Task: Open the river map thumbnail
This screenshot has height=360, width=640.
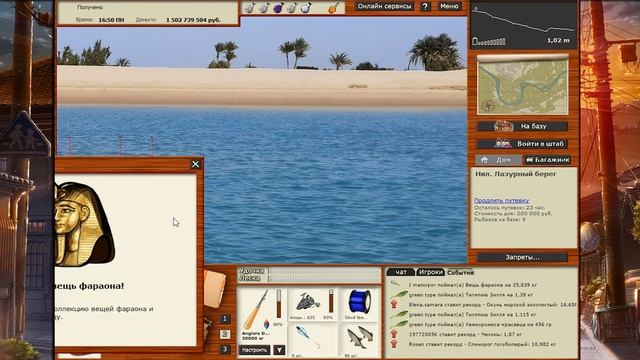Action: tap(523, 85)
